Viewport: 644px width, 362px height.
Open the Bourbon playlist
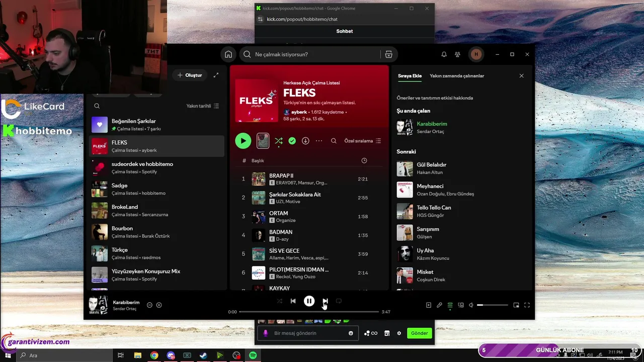pos(156,232)
